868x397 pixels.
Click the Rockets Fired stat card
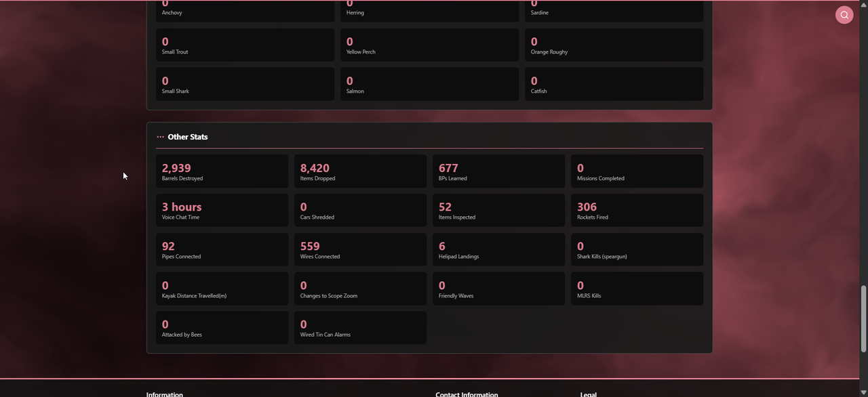pos(637,210)
